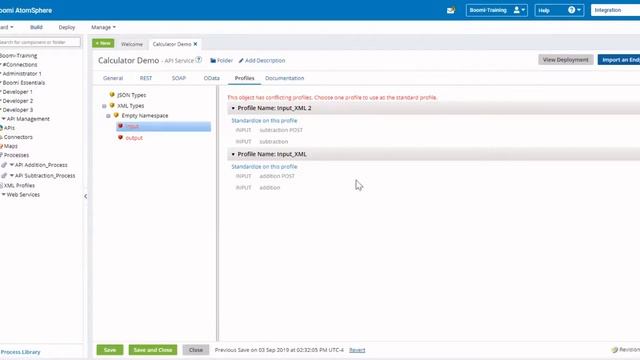Click the Save button
640x360 pixels.
(x=110, y=350)
